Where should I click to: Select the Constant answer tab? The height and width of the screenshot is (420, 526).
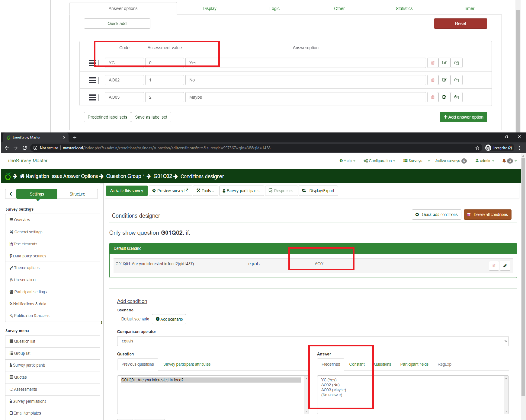point(357,364)
